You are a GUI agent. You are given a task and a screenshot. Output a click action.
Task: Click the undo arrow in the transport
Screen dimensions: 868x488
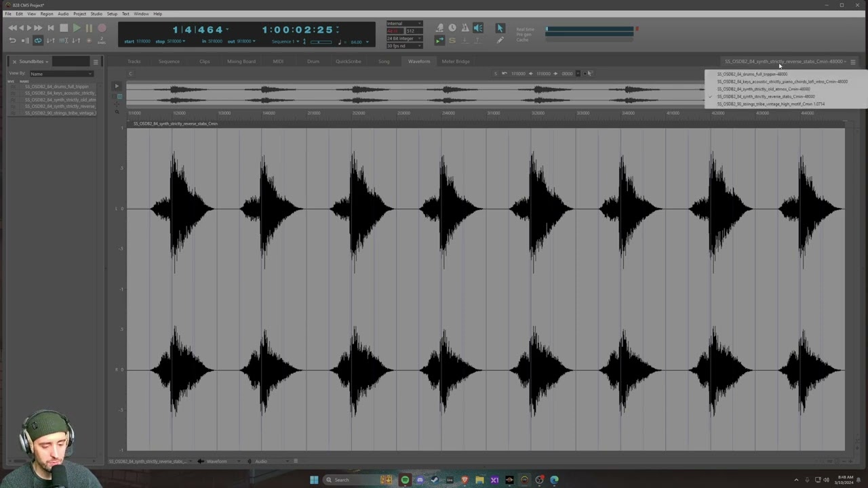[12, 41]
